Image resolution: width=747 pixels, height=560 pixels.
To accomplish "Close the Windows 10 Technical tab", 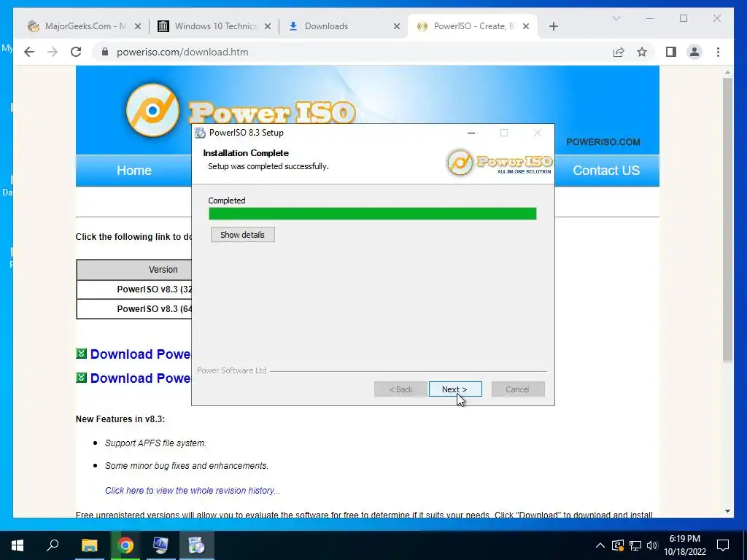I will 268,26.
